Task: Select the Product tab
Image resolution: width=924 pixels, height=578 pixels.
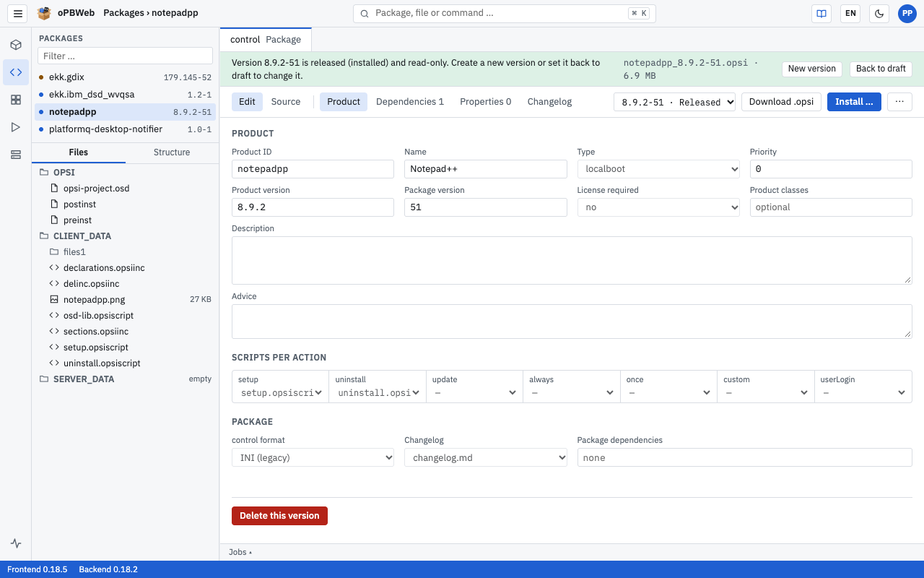Action: [x=344, y=102]
